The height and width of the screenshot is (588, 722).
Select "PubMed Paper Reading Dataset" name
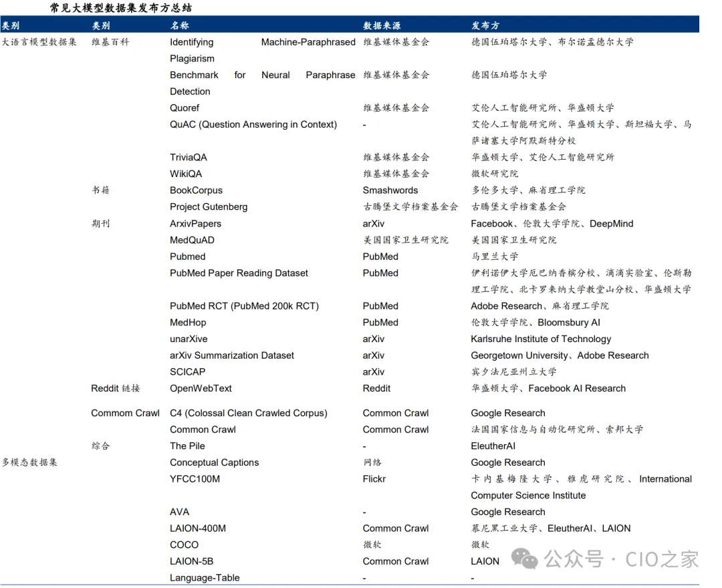tap(239, 273)
